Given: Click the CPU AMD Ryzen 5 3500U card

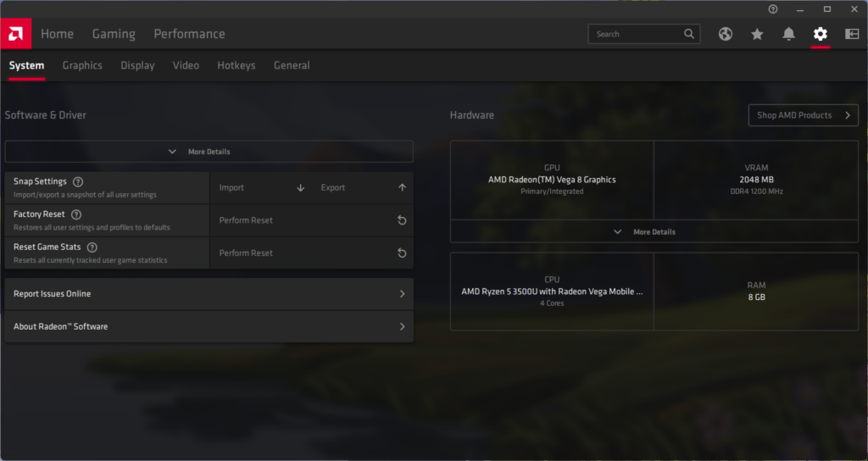Looking at the screenshot, I should (x=552, y=292).
